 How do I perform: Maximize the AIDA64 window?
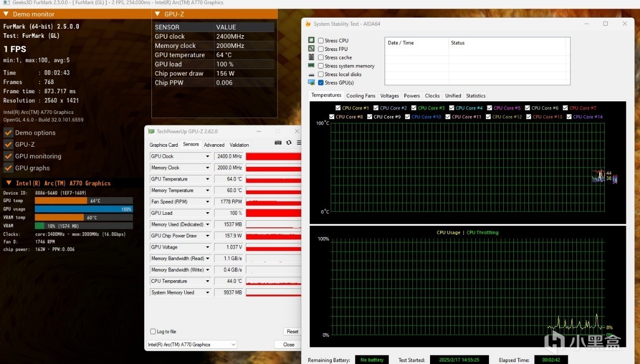(x=606, y=24)
